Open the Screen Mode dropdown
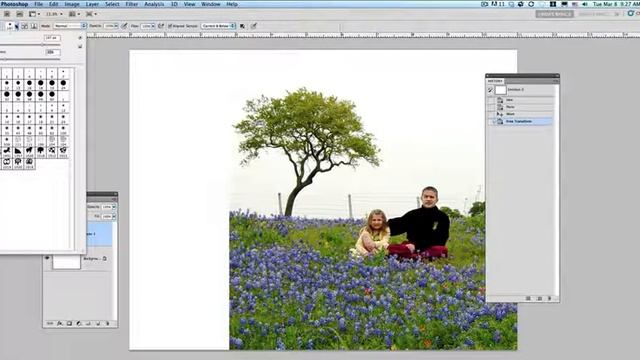 tap(91, 14)
